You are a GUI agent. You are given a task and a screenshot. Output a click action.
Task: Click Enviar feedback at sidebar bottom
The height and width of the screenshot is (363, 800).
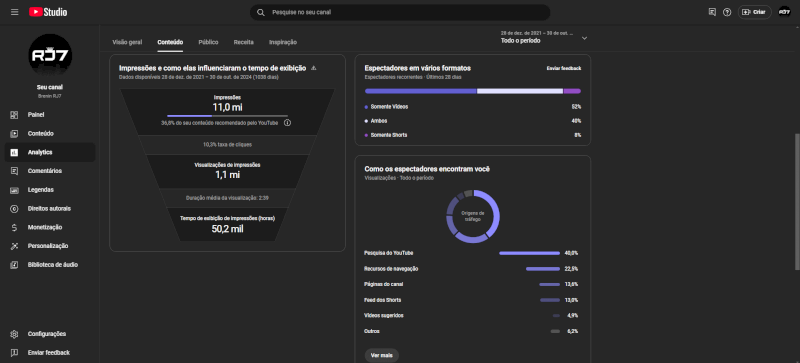[x=49, y=353]
